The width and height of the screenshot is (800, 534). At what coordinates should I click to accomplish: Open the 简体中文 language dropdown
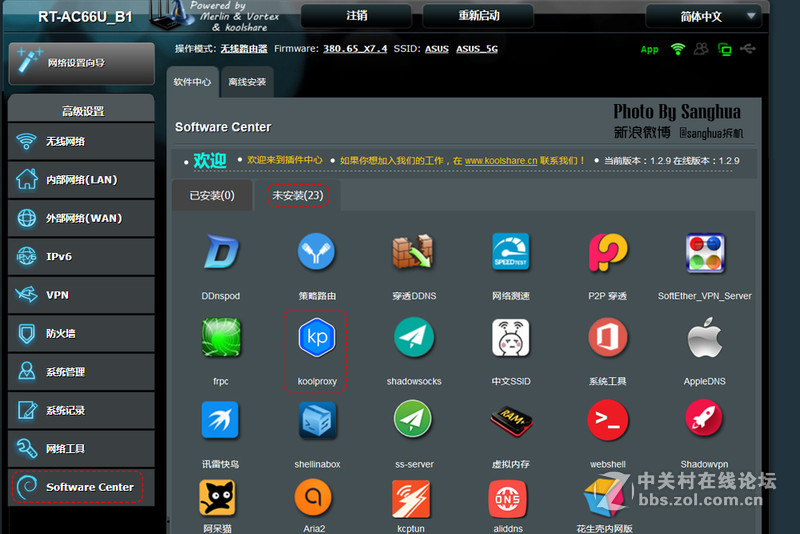[x=704, y=16]
